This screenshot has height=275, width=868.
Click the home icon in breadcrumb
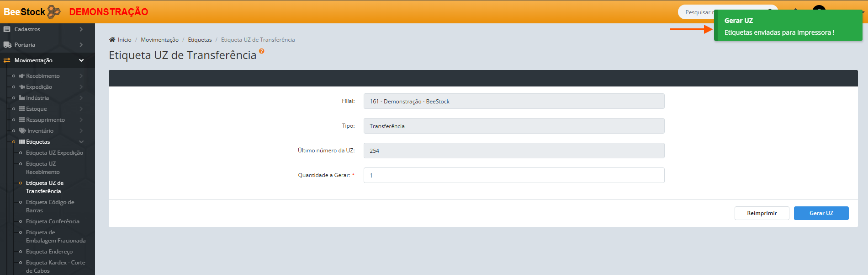point(112,40)
